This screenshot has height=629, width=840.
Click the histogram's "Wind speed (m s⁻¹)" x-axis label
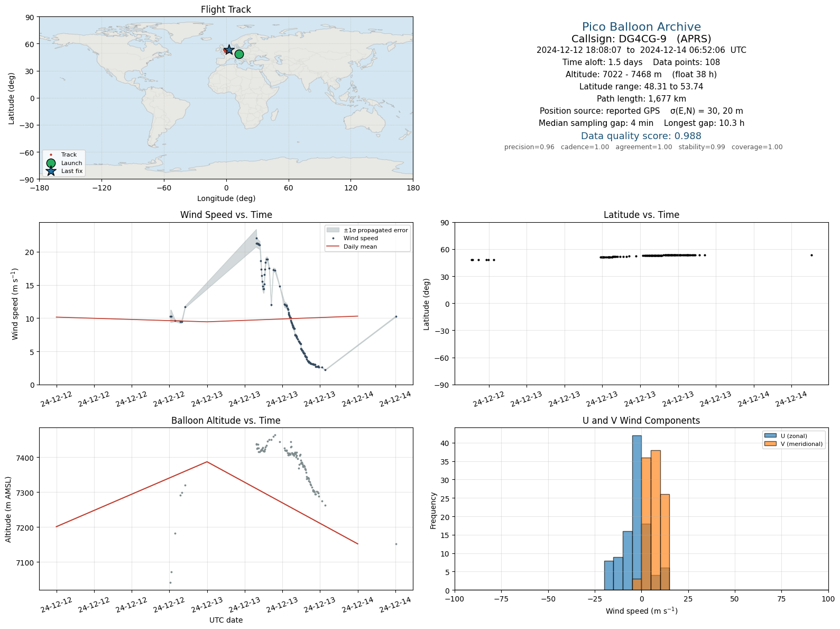(641, 611)
